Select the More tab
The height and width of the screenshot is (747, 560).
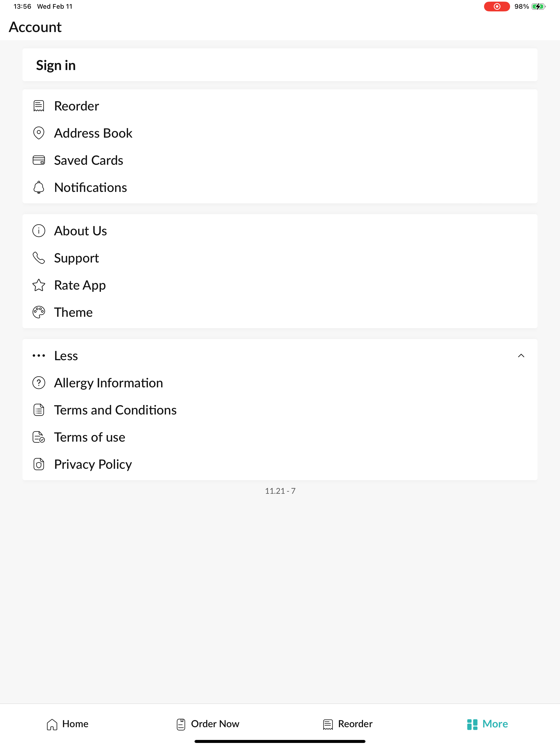pyautogui.click(x=488, y=724)
